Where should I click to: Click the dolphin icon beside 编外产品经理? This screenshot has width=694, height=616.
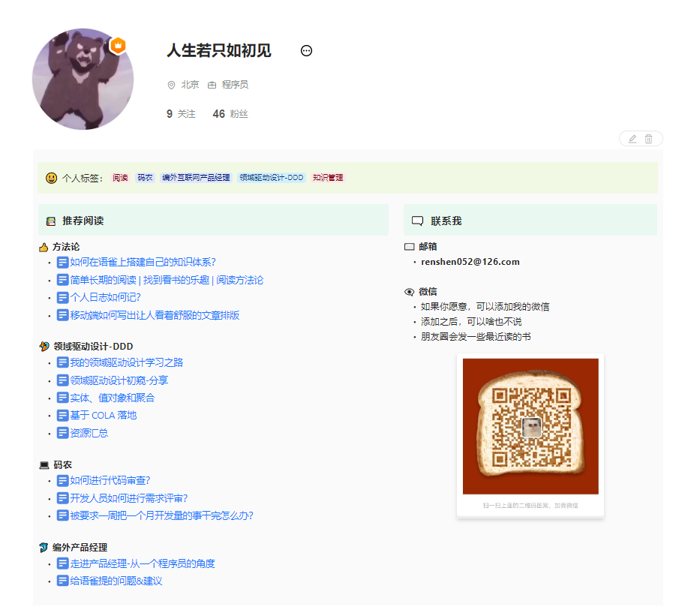tap(44, 548)
